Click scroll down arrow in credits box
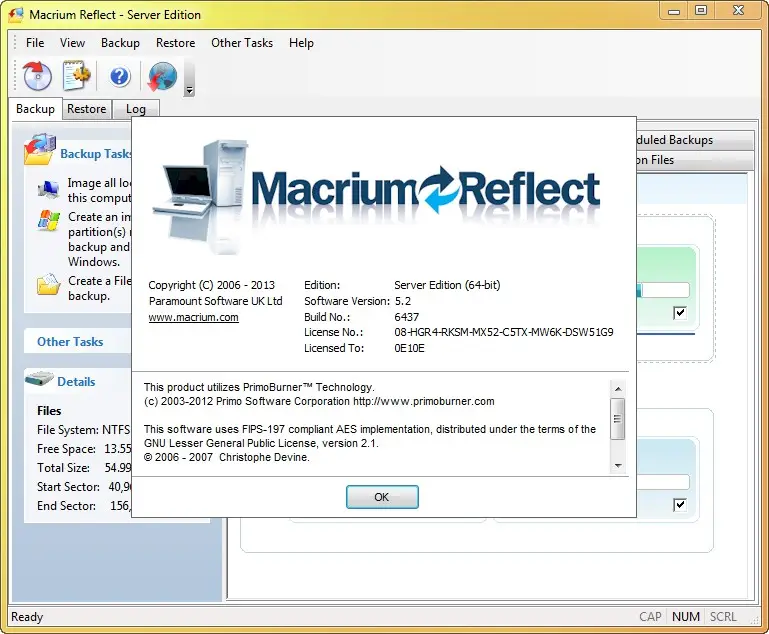This screenshot has width=769, height=634. (x=618, y=465)
